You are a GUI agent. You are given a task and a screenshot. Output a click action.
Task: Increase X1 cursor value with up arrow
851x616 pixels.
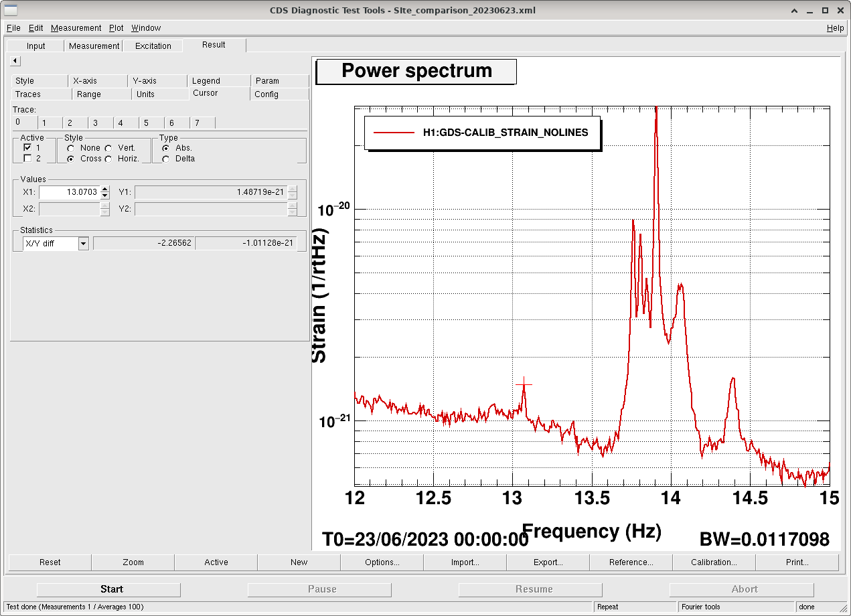click(105, 189)
